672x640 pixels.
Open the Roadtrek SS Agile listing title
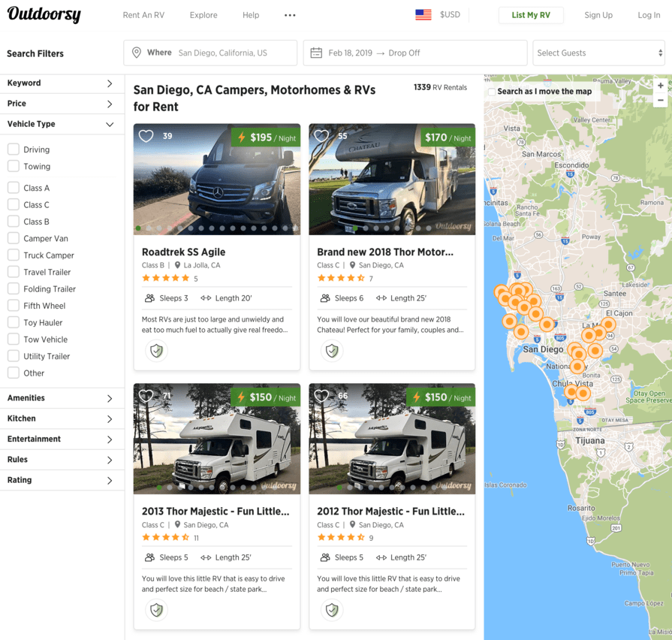(183, 252)
